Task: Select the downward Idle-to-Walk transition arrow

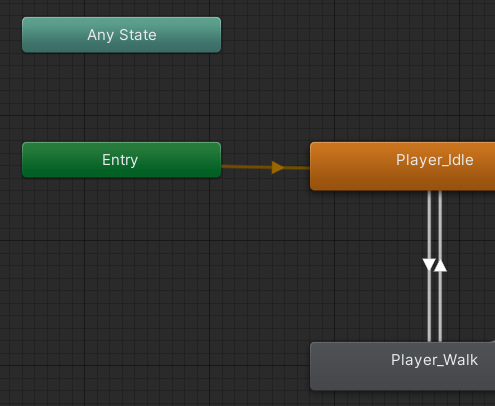Action: [429, 265]
